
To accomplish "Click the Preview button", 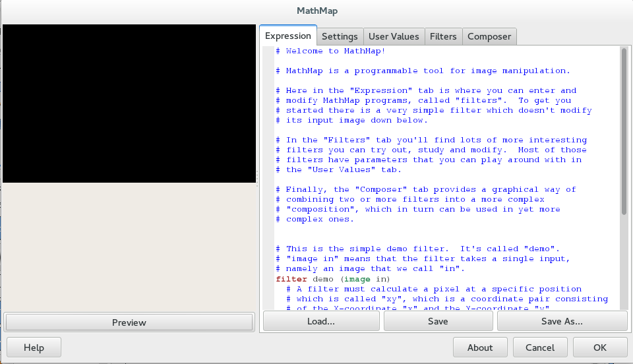I will (129, 322).
